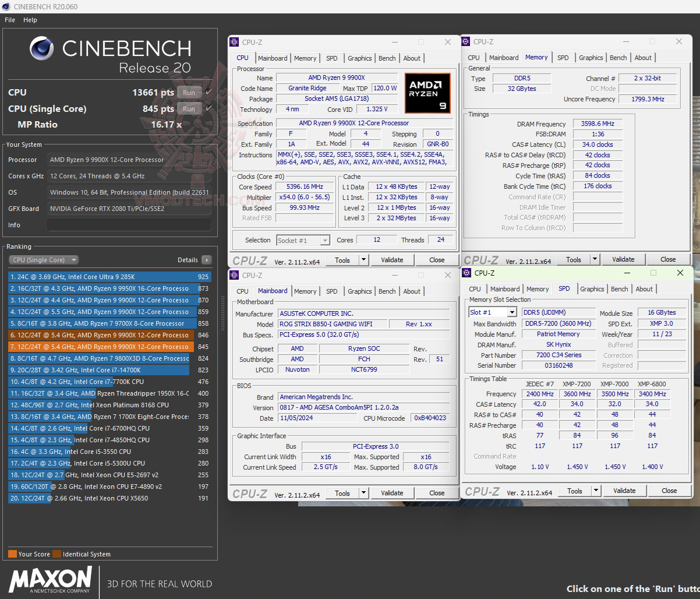This screenshot has width=700, height=599.
Task: Click the Core Speed value 5396.16 MHz
Action: (x=305, y=187)
